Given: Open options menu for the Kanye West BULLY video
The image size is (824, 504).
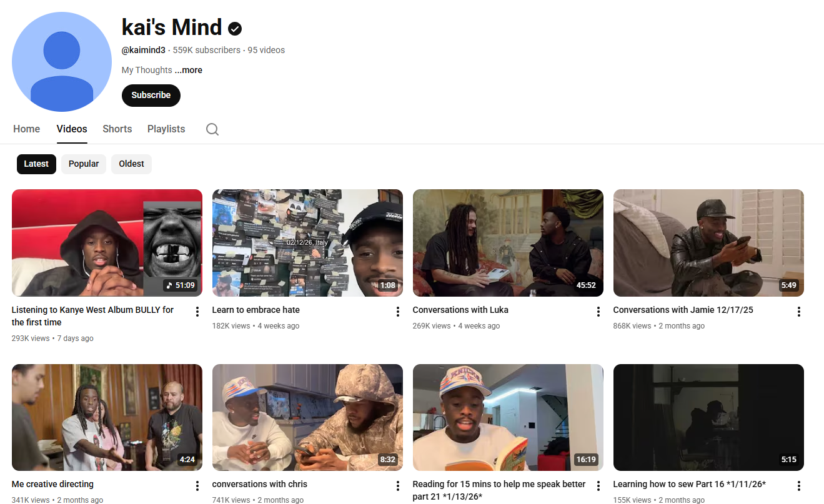Looking at the screenshot, I should 197,312.
